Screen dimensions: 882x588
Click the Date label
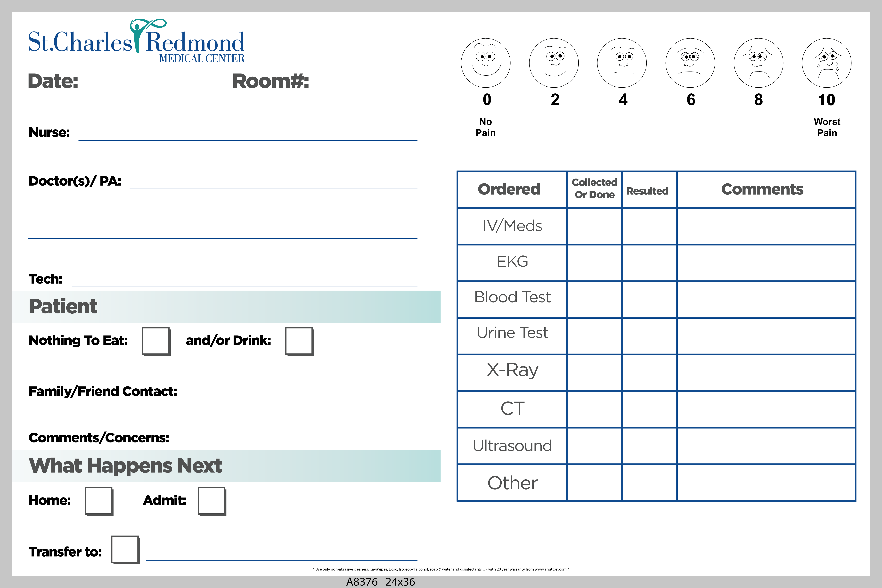tap(53, 81)
